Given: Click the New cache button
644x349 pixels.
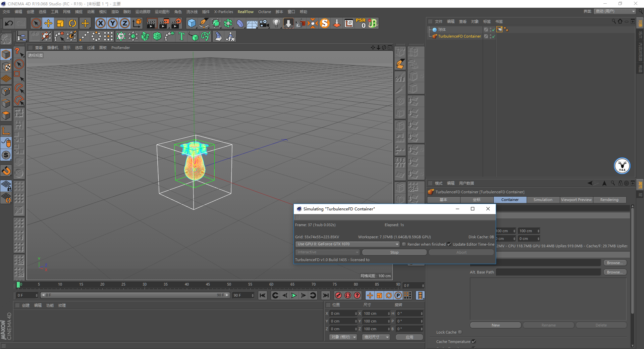Looking at the screenshot, I should click(x=495, y=325).
